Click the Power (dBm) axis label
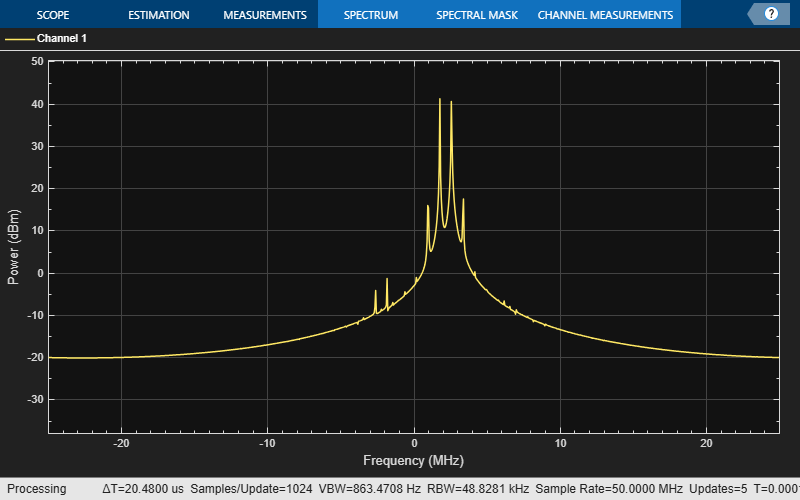 click(x=13, y=247)
